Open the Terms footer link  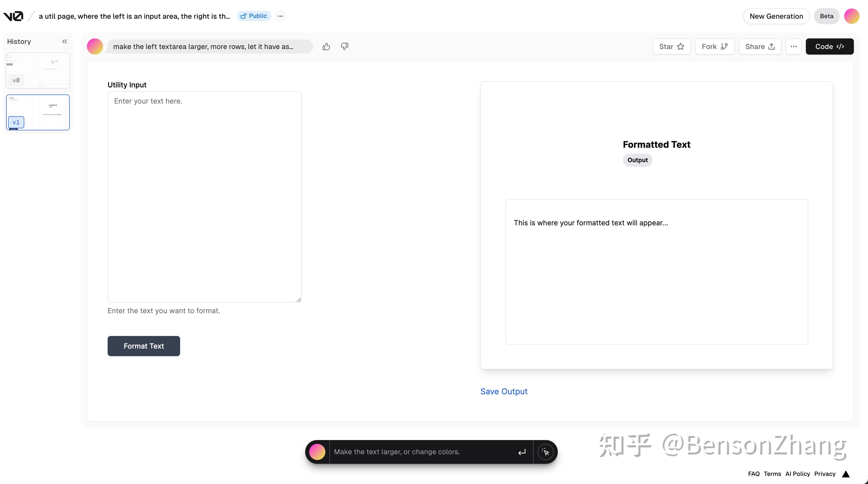pos(772,474)
